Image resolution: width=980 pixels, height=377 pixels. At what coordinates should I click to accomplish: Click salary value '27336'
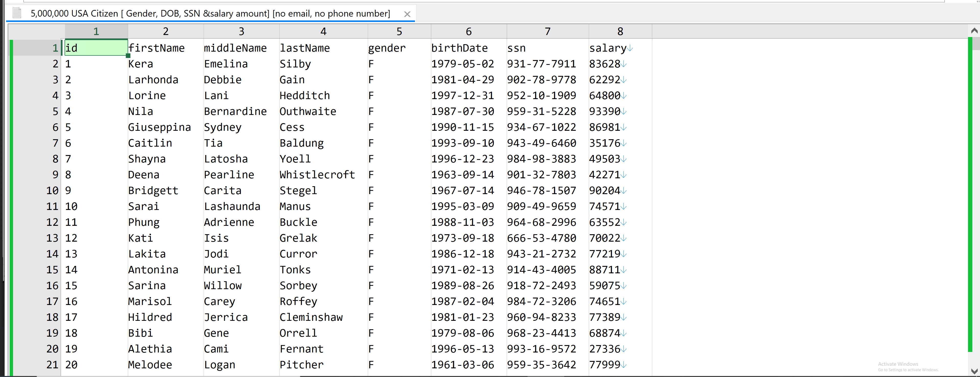605,349
